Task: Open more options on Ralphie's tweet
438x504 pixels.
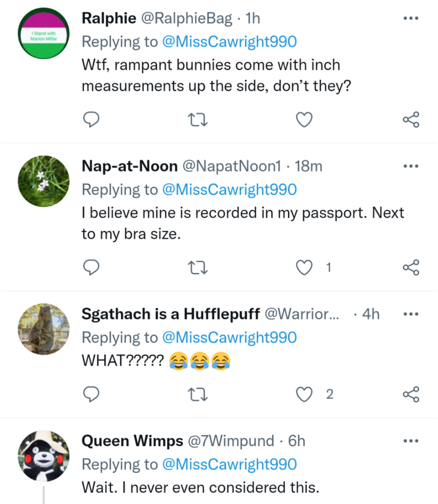Action: pyautogui.click(x=411, y=18)
